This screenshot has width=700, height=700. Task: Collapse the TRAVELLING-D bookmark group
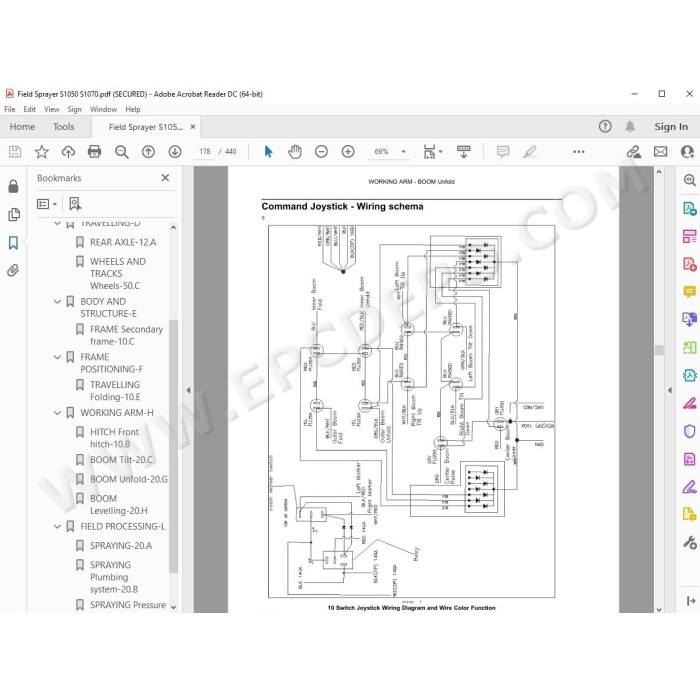coord(57,223)
